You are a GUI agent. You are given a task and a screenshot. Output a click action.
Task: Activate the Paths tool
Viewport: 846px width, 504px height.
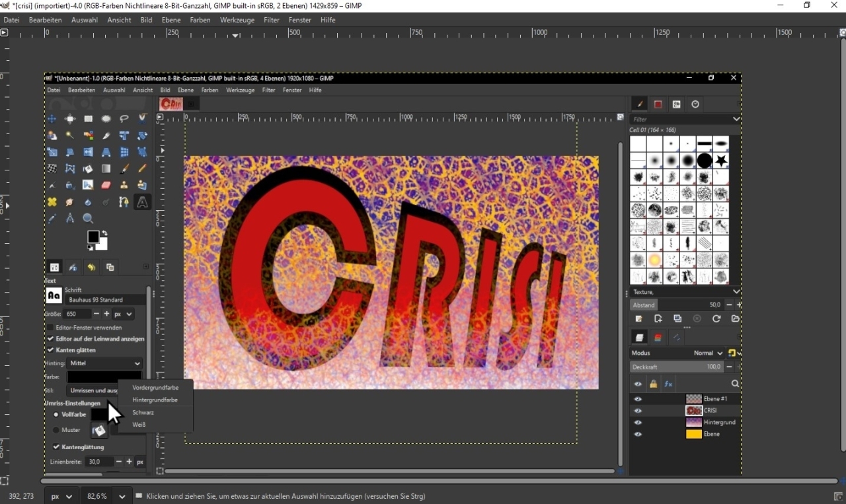(124, 202)
